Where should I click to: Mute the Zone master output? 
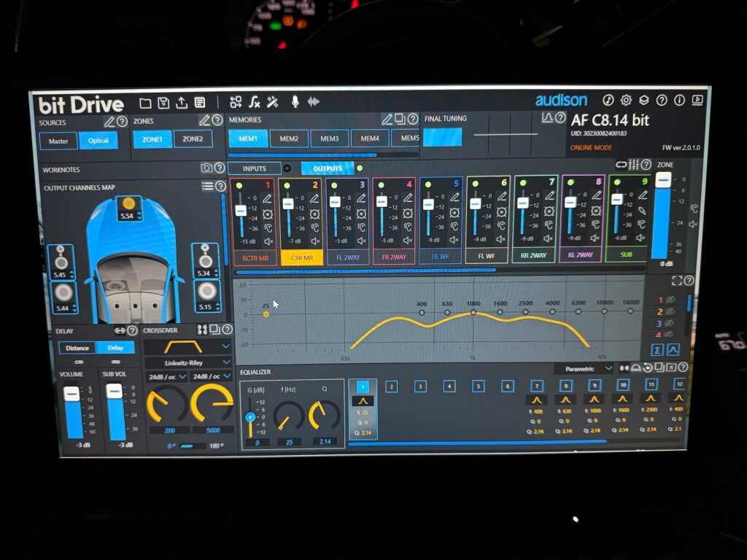694,225
